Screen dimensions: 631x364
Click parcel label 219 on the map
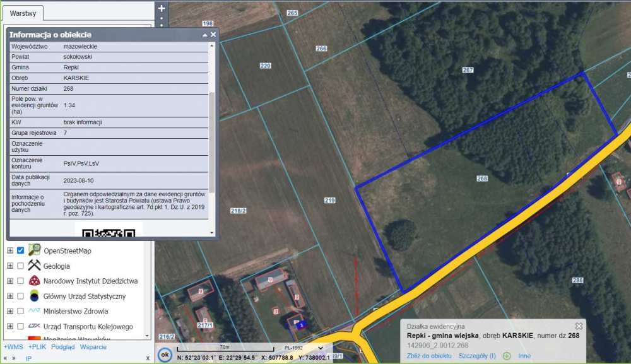coord(329,201)
